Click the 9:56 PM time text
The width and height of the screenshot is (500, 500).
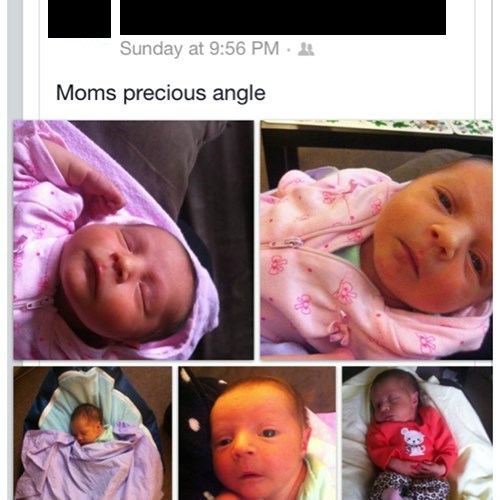click(244, 49)
